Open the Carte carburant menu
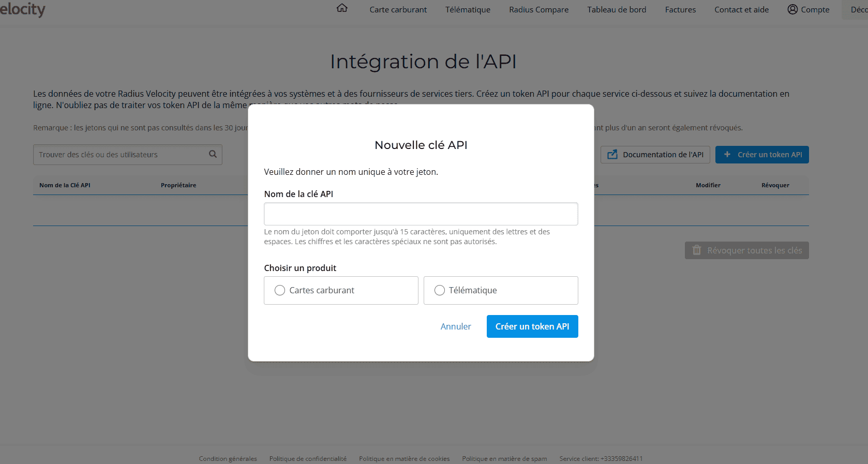This screenshot has width=868, height=464. coord(398,9)
